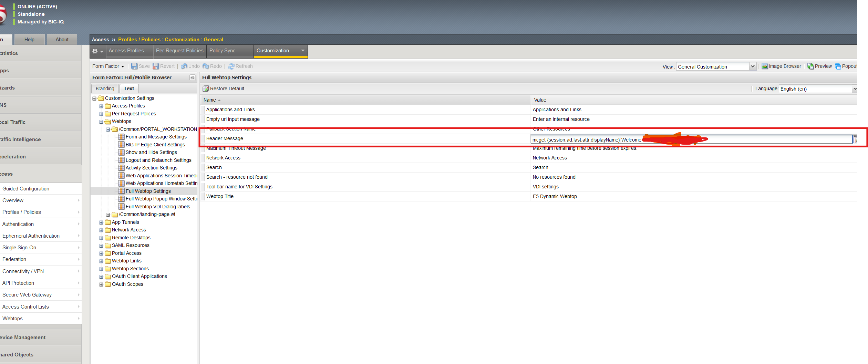
Task: Open Single Sign-On menu item
Action: point(41,248)
